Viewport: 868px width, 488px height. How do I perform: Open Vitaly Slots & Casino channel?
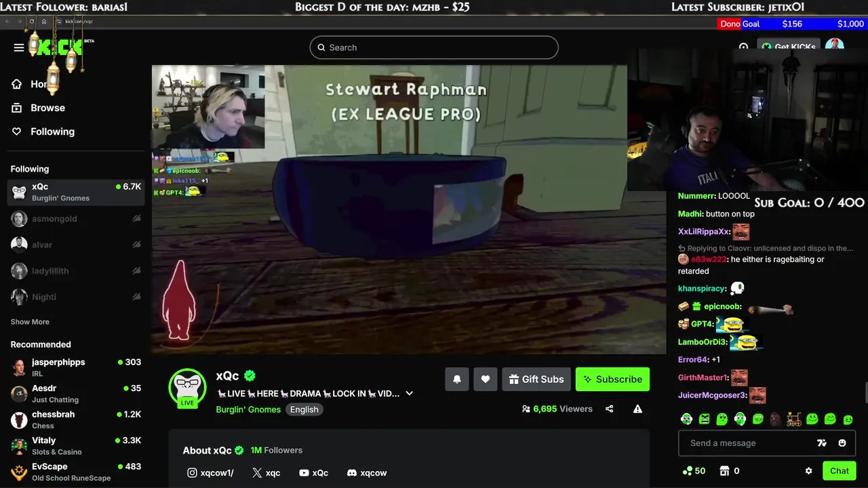[x=76, y=446]
